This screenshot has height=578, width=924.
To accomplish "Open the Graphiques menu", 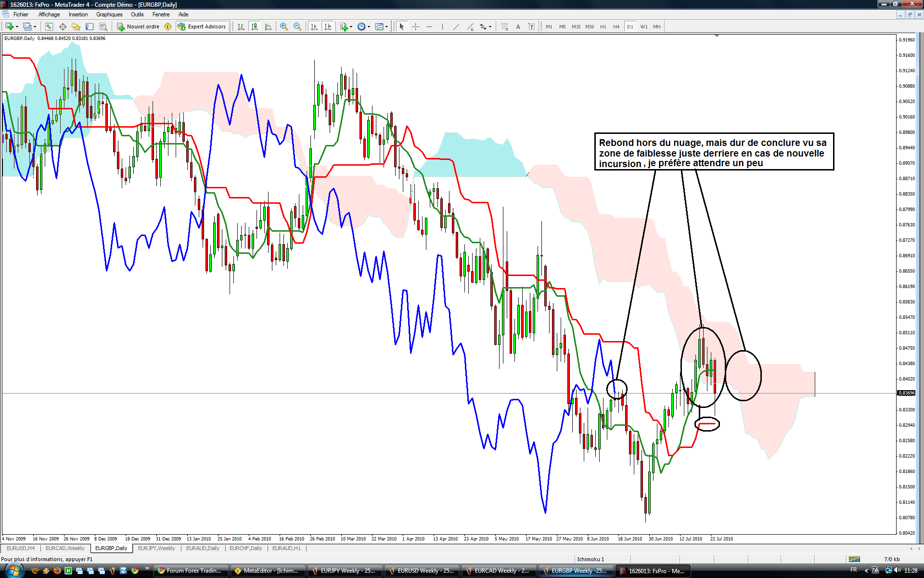I will coord(109,14).
